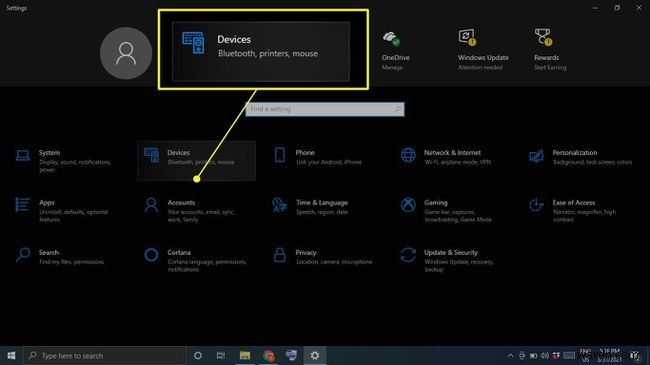
Task: Open the Devices category in the grid
Action: point(196,161)
